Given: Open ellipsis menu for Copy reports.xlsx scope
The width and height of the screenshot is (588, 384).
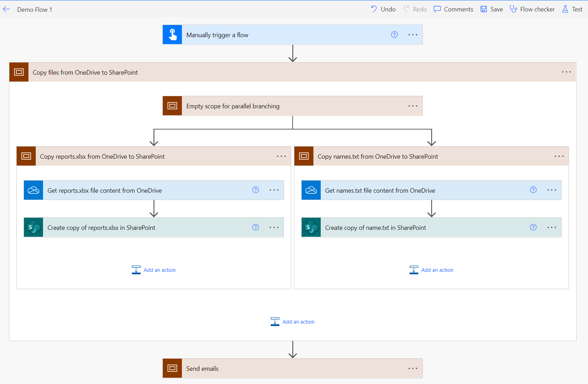Looking at the screenshot, I should coord(281,156).
